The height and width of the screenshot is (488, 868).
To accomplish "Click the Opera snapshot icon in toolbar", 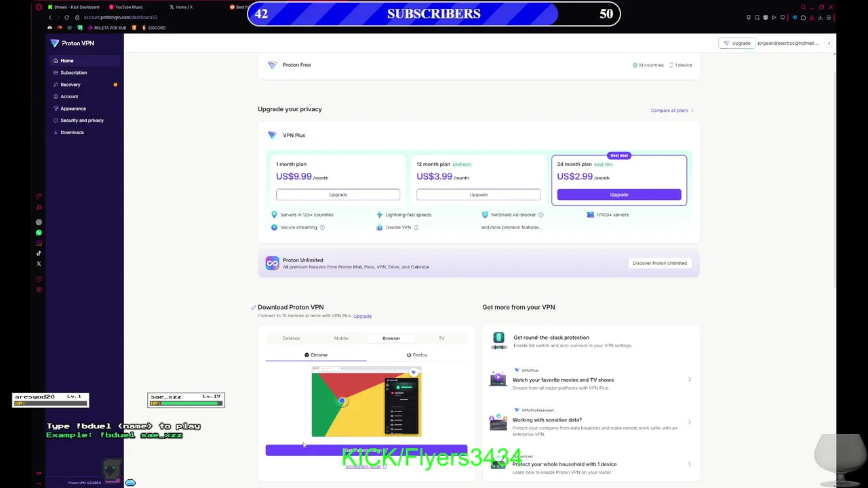I will click(757, 17).
